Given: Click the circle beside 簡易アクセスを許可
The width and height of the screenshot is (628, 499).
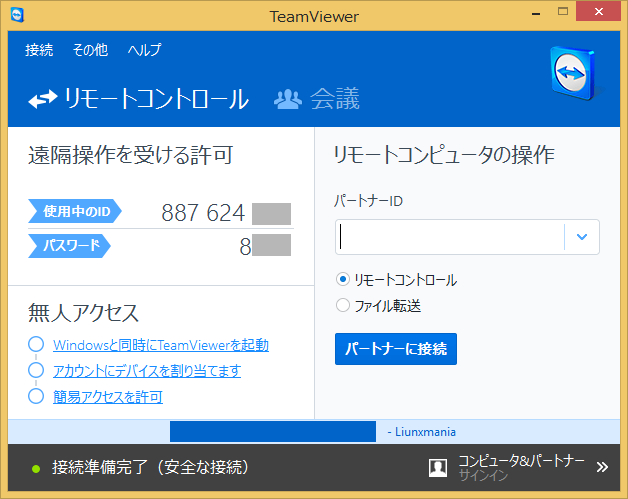Looking at the screenshot, I should pyautogui.click(x=36, y=396).
